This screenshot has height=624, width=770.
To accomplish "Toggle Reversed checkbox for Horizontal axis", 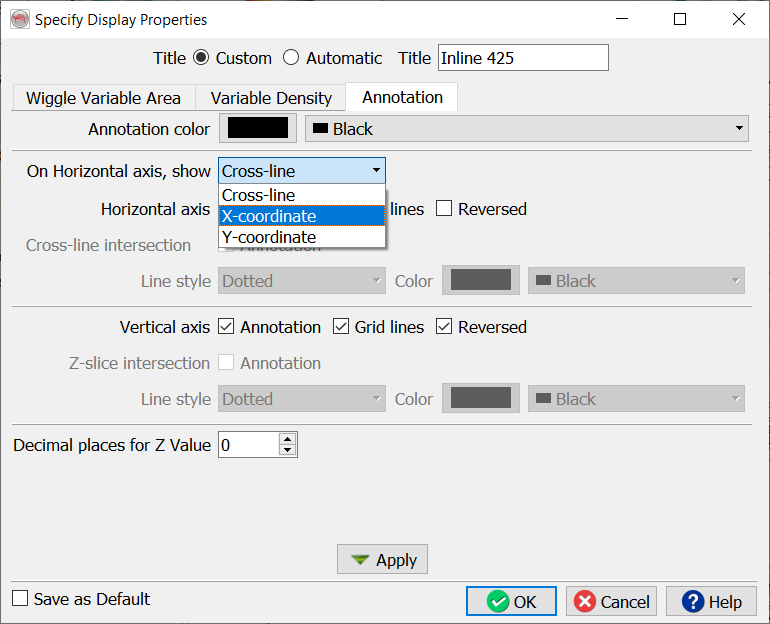I will pyautogui.click(x=444, y=209).
